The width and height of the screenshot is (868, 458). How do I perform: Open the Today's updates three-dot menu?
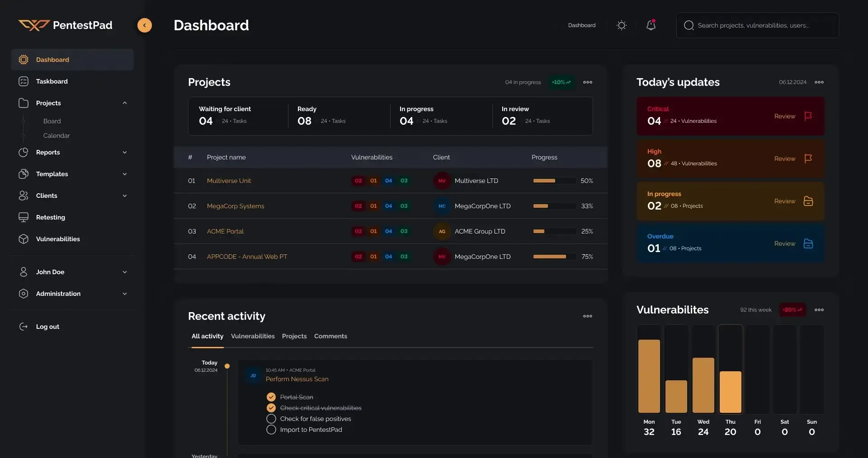pos(819,82)
